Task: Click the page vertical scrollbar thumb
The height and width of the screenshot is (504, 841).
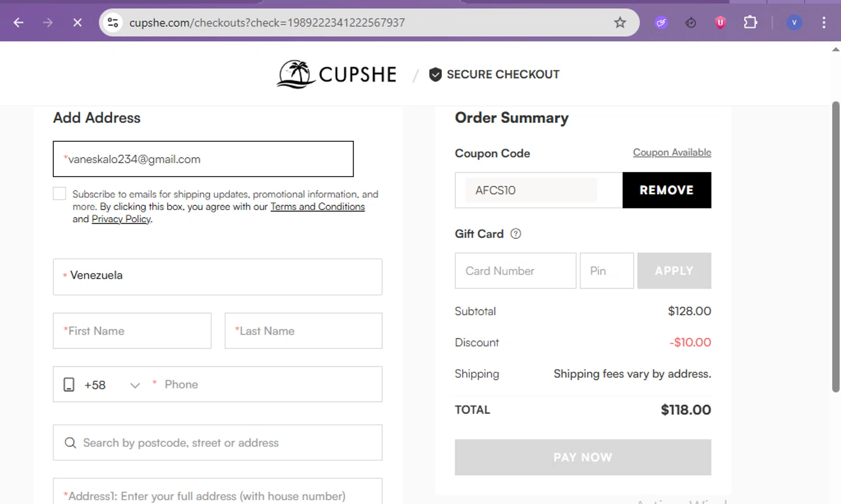Action: coord(835,247)
